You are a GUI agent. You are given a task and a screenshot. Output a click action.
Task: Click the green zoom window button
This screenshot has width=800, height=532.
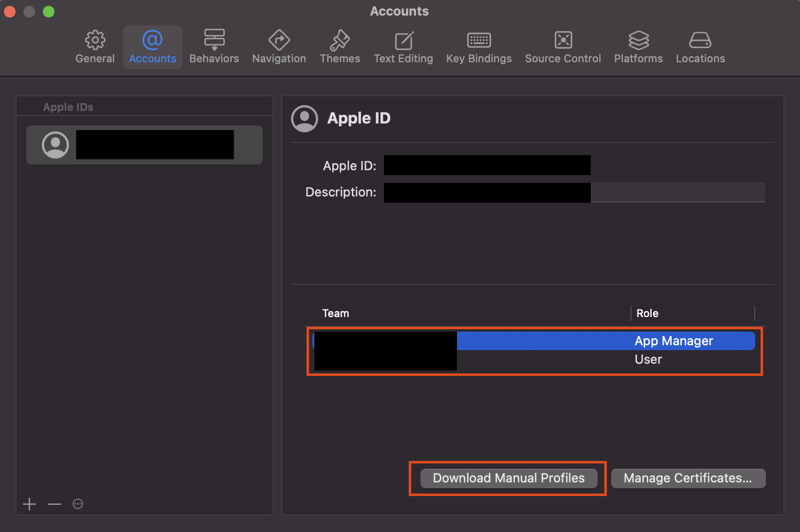click(x=49, y=11)
